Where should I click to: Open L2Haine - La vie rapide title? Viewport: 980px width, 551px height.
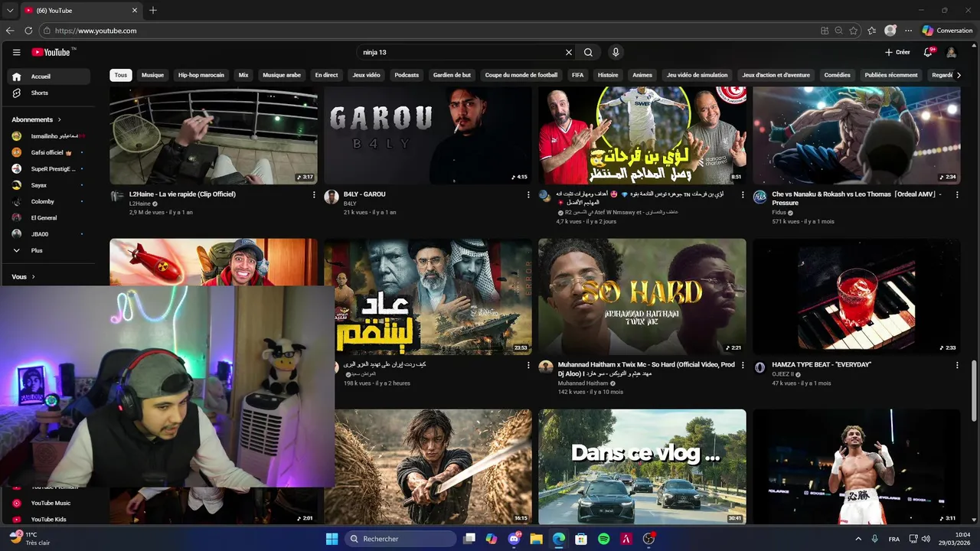pyautogui.click(x=182, y=194)
